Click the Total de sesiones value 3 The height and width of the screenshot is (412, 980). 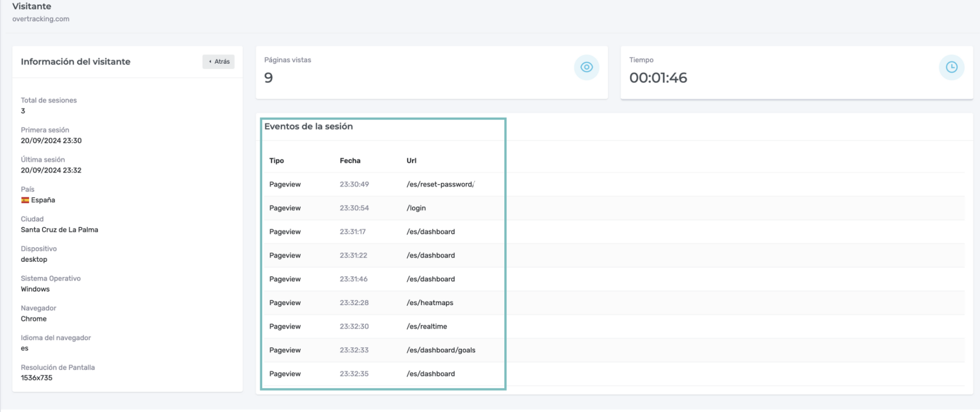point(23,111)
